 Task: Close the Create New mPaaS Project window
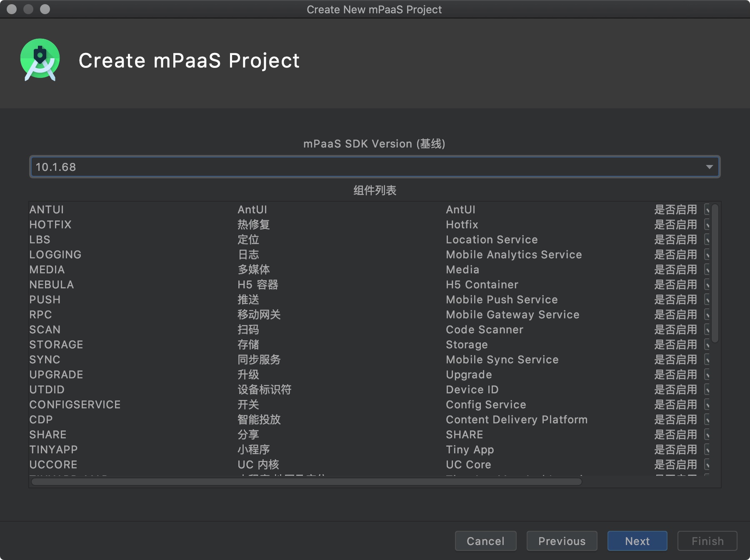tap(12, 9)
